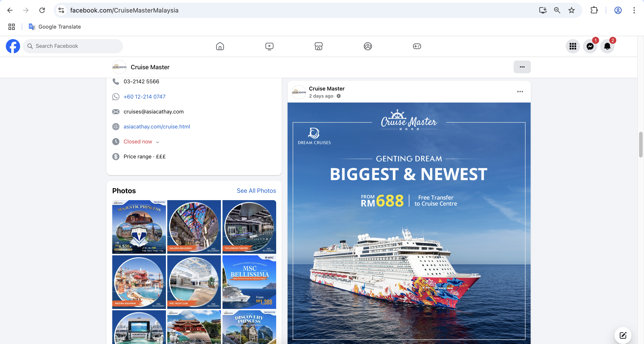Open the 2 days ago post timestamp

click(x=321, y=96)
